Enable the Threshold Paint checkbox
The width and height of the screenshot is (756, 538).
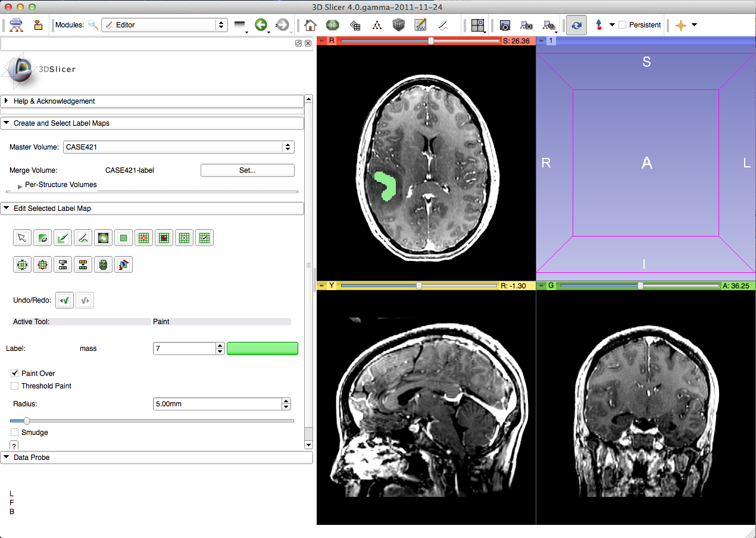(x=15, y=386)
